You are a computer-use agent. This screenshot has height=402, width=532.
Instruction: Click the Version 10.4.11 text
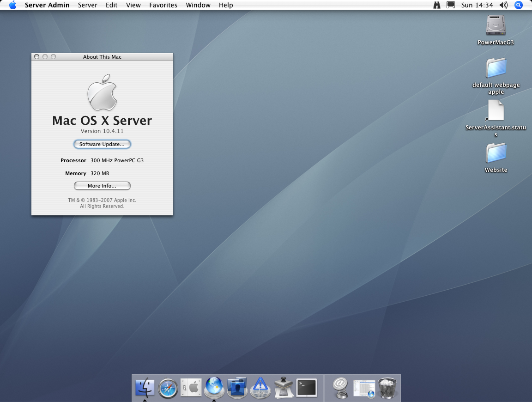(x=102, y=131)
